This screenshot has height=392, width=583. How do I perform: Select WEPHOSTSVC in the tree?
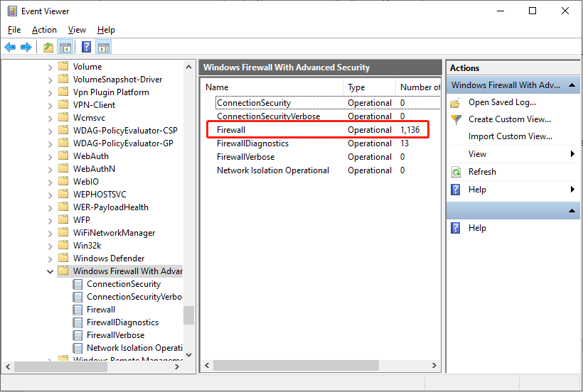click(x=100, y=194)
